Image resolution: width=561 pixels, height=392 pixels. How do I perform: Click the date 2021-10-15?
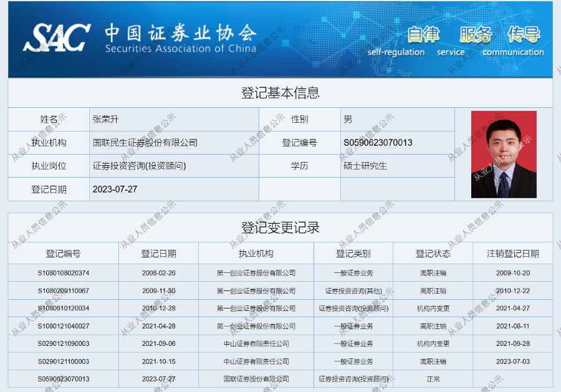point(158,361)
